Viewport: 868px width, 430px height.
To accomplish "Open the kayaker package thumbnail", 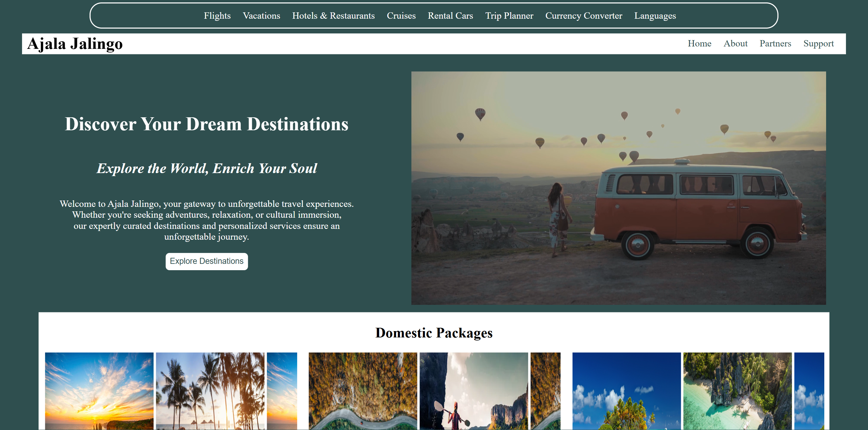I will (473, 390).
